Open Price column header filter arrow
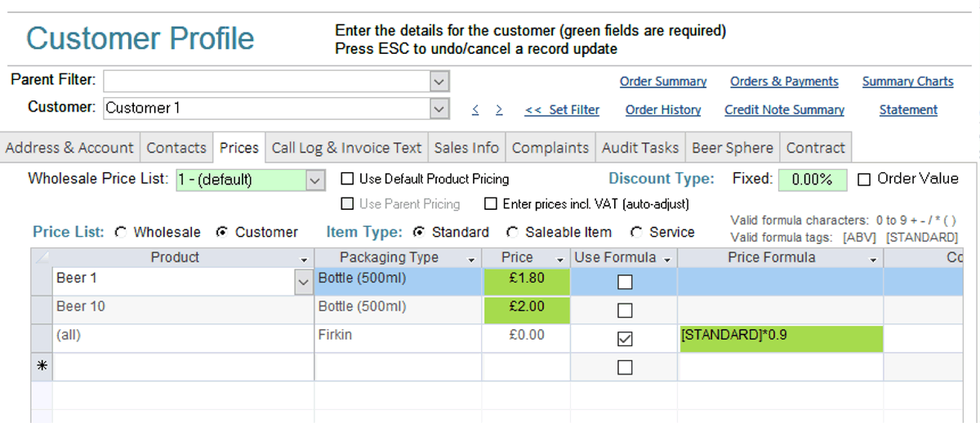The image size is (980, 423). 560,258
